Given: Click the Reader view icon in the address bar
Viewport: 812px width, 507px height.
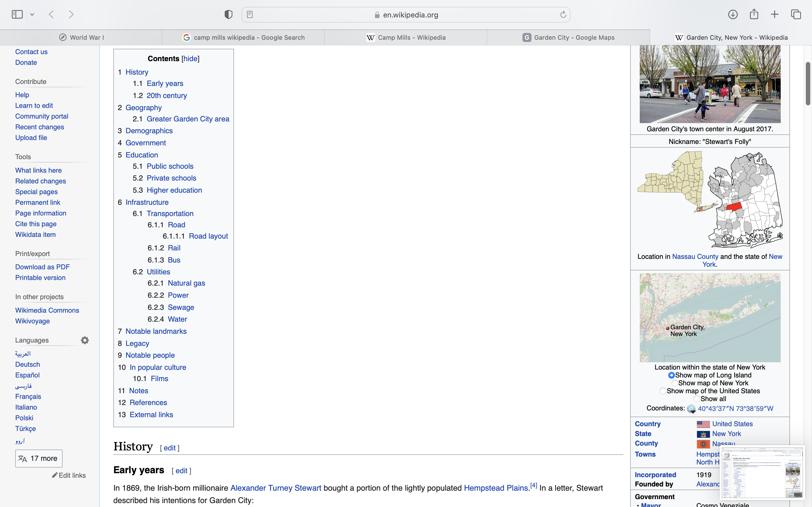Looking at the screenshot, I should (x=250, y=14).
